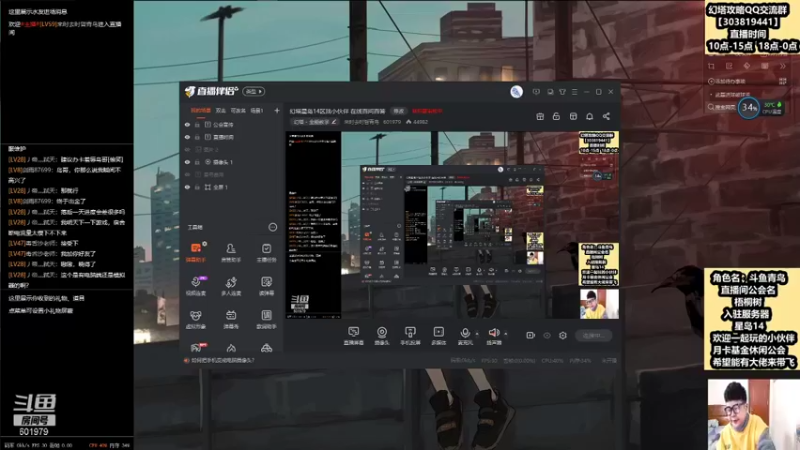This screenshot has width=800, height=450.
Task: Click the red link beside the 修改 button
Action: coord(428,111)
